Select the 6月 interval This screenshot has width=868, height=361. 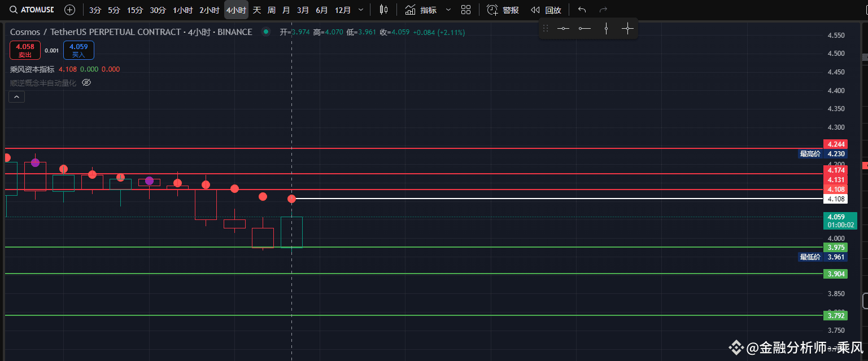322,10
